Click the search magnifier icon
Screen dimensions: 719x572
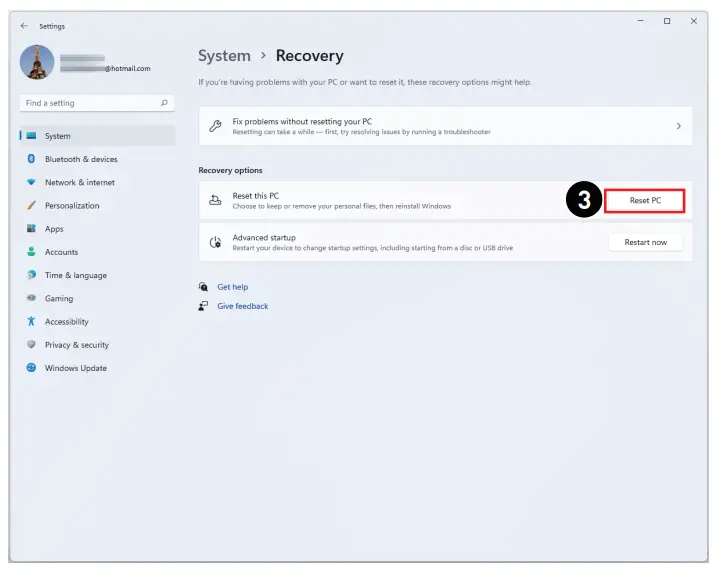164,103
